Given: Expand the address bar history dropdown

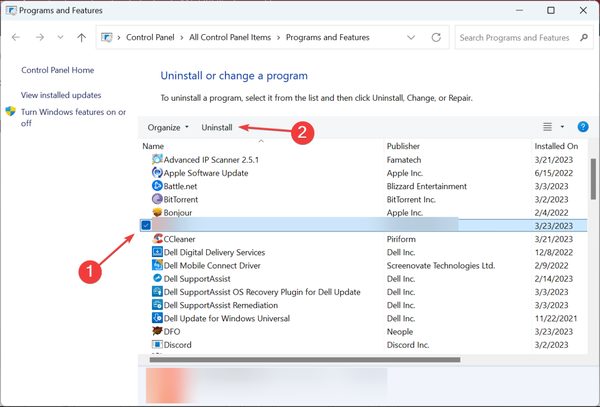Looking at the screenshot, I should [411, 37].
